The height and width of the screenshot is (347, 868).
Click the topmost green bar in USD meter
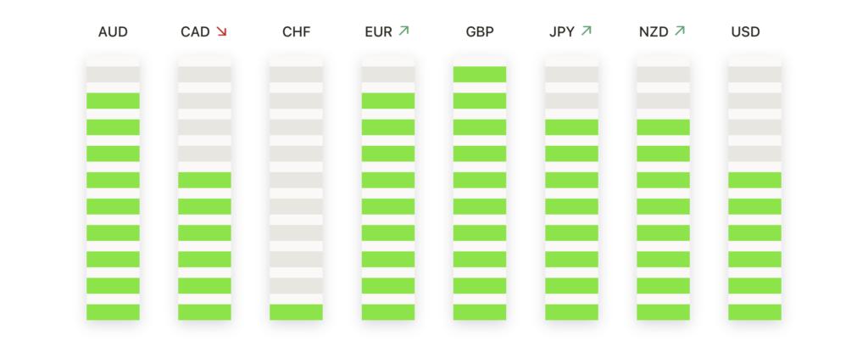[754, 180]
